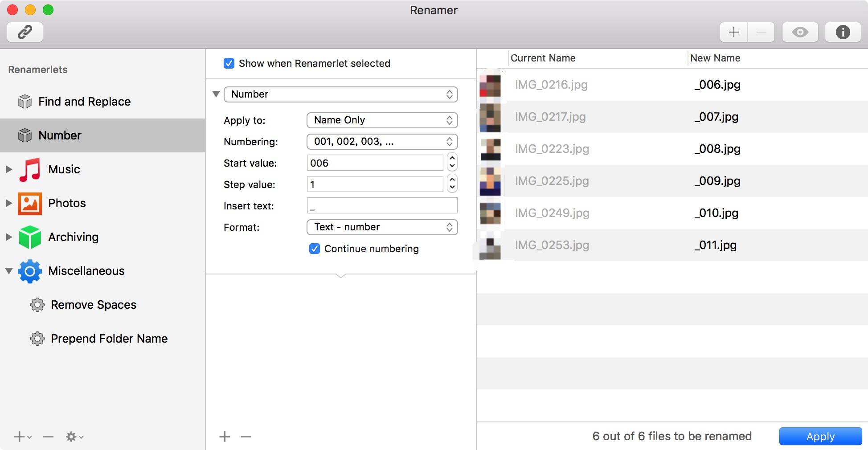Click the chain link icon in toolbar
868x450 pixels.
tap(25, 32)
